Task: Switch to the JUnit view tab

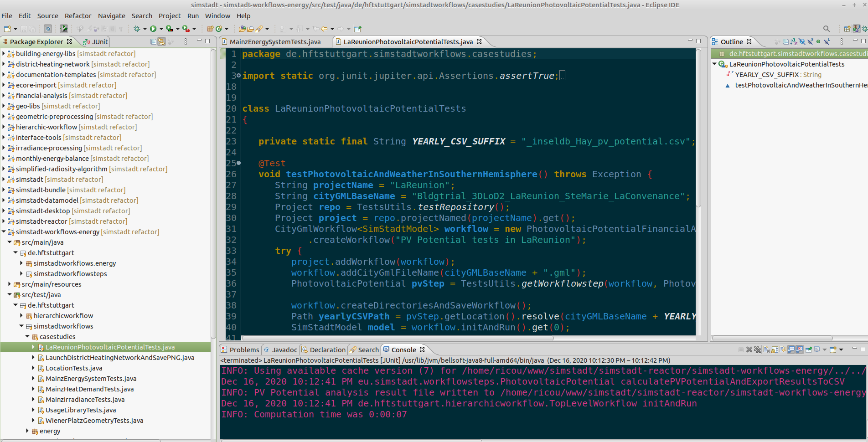Action: (x=96, y=41)
